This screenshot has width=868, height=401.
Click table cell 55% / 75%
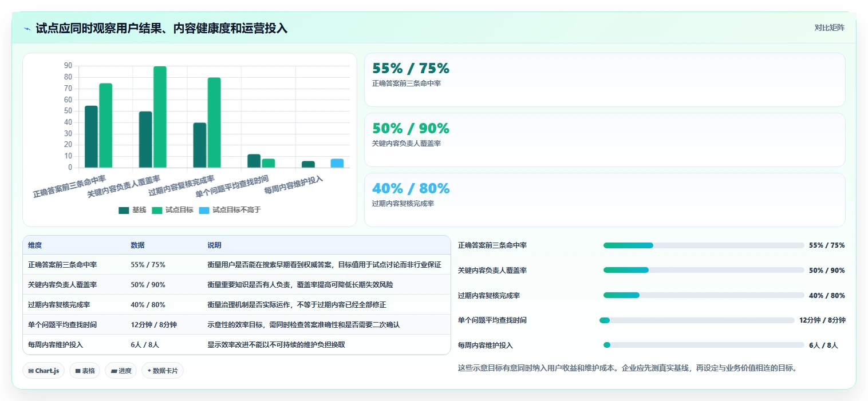[148, 265]
